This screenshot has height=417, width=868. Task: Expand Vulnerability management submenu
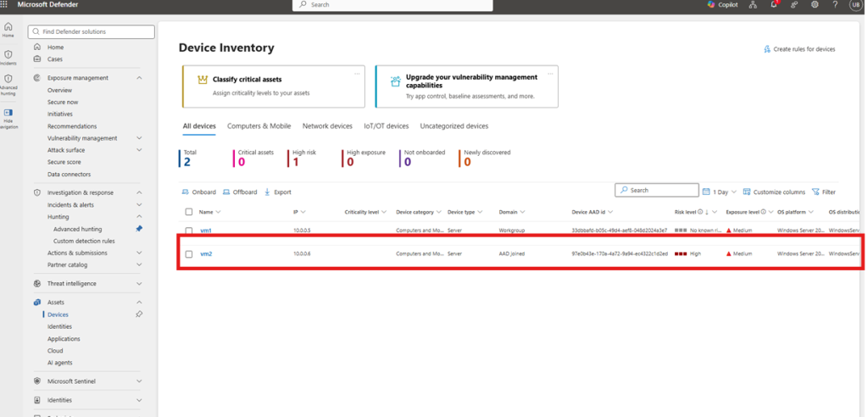(139, 138)
